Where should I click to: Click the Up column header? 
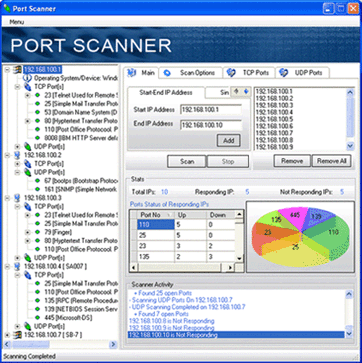click(x=190, y=215)
